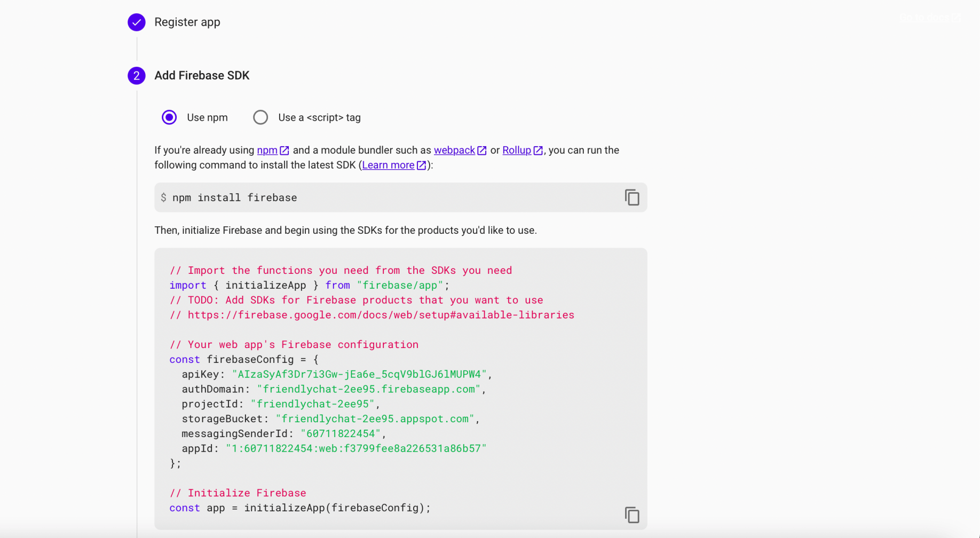Click the available-libraries URL comment in code
The height and width of the screenshot is (538, 980).
tap(381, 315)
